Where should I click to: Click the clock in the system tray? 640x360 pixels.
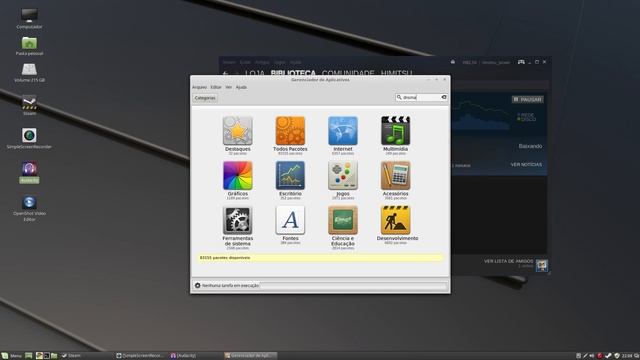[628, 356]
